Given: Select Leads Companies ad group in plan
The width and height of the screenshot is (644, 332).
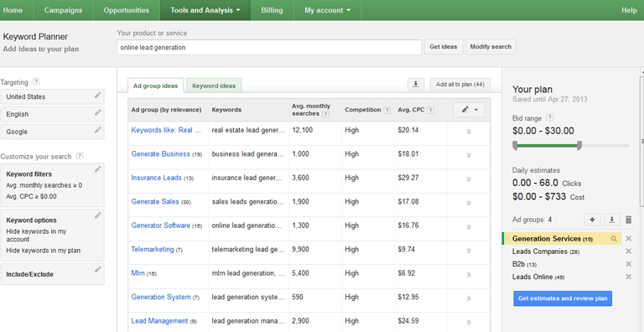Looking at the screenshot, I should [540, 252].
